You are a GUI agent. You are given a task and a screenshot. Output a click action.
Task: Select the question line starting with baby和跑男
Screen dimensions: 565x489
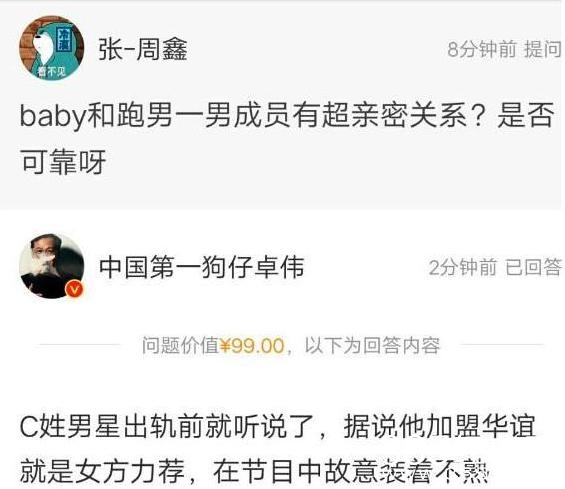click(x=287, y=116)
